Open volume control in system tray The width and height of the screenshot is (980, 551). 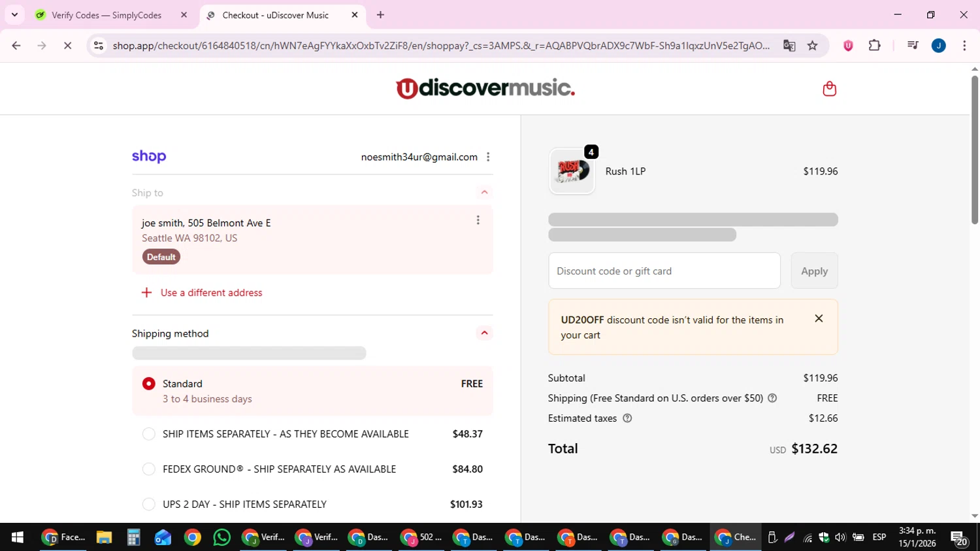841,537
